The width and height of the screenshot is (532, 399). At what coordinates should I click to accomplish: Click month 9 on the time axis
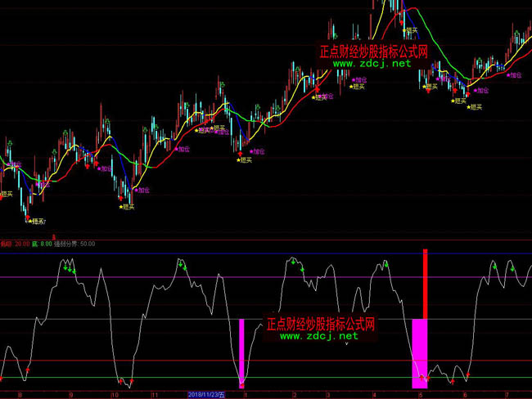70,394
